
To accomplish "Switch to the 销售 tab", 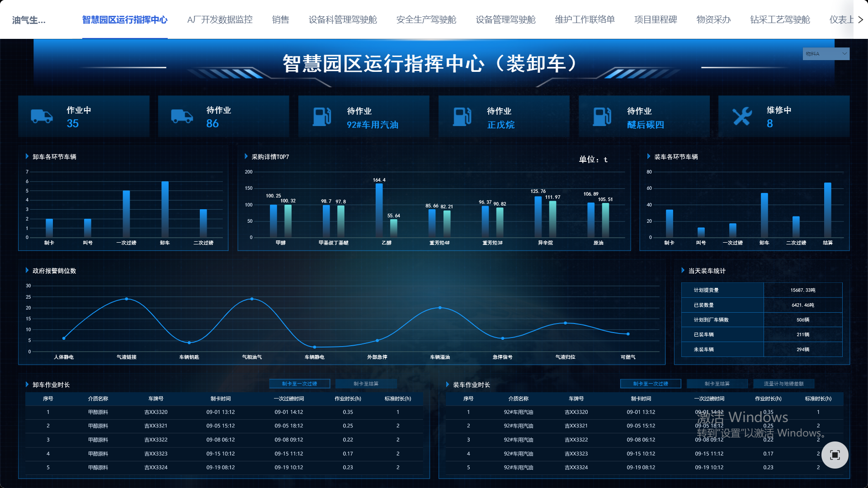I will [280, 19].
